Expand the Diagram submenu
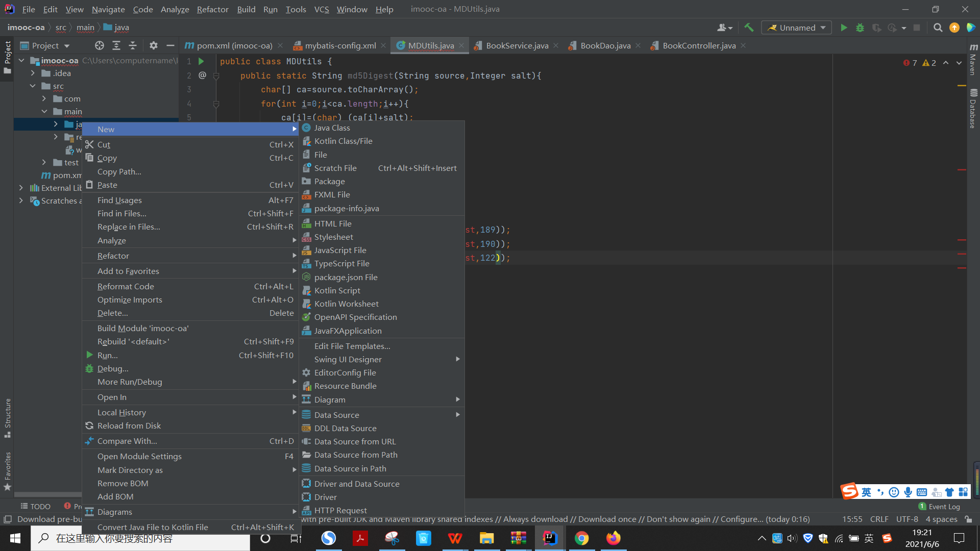Viewport: 980px width, 551px height. (x=382, y=399)
